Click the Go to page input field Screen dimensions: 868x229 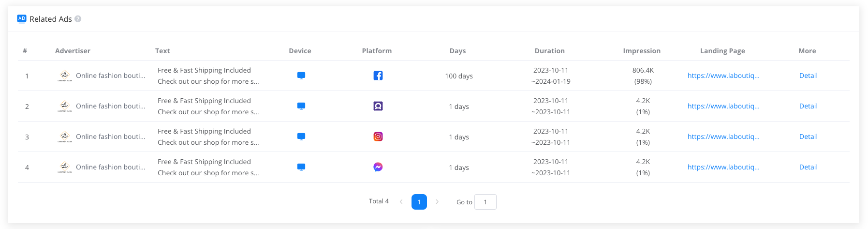[x=485, y=202]
